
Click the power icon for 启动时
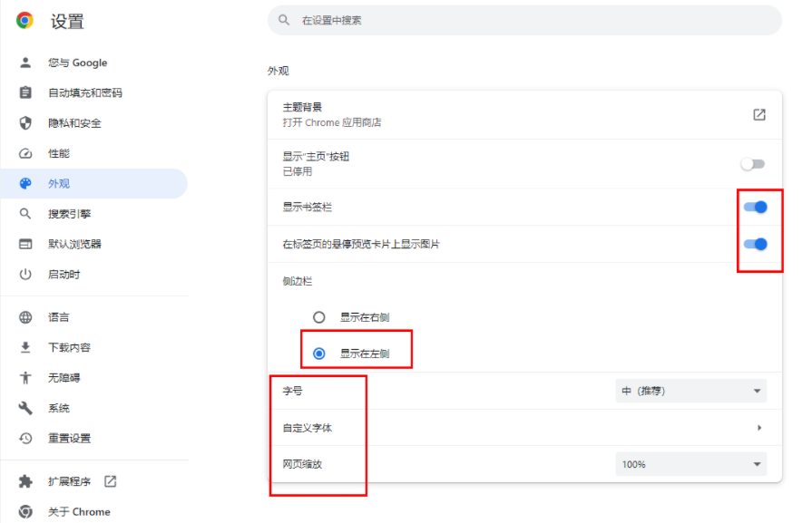25,274
